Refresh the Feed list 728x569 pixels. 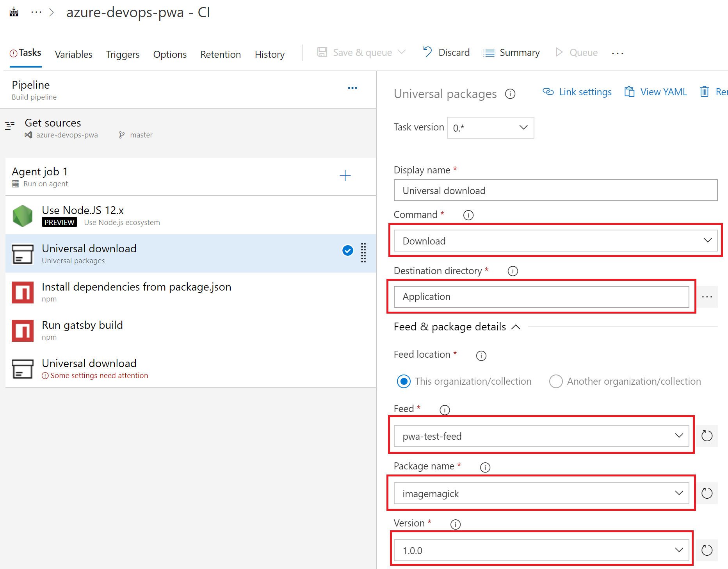point(707,436)
